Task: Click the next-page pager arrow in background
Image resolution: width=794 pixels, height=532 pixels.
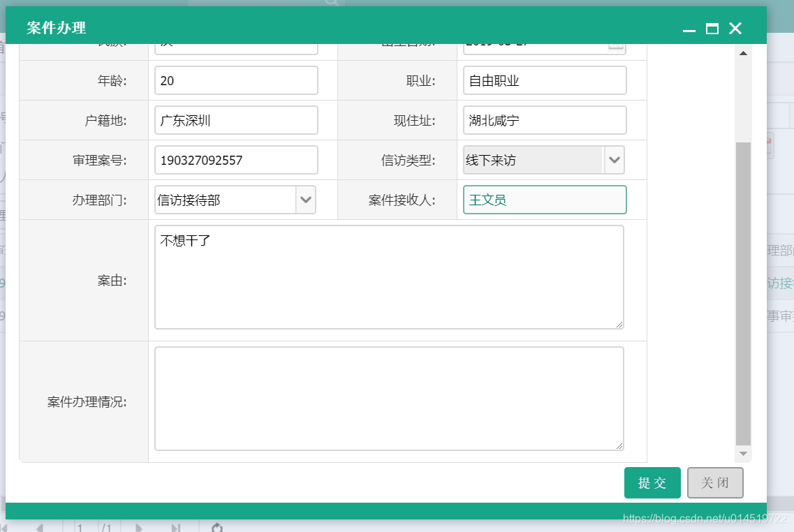Action: click(x=139, y=528)
